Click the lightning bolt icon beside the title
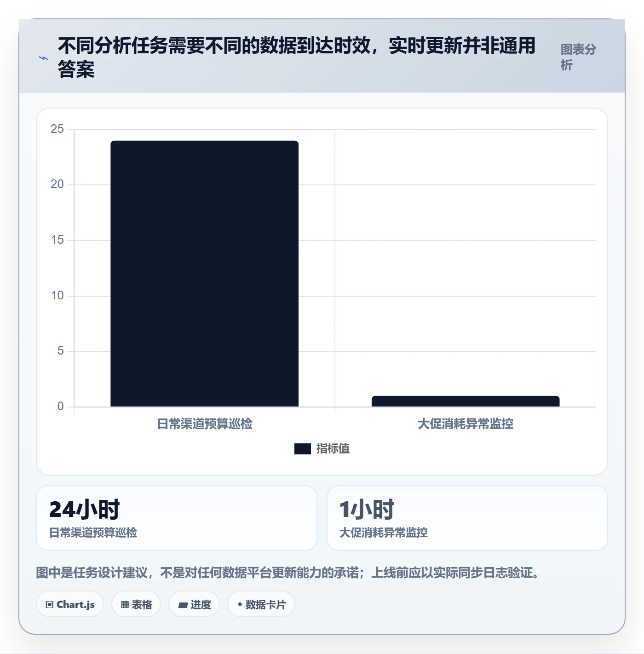644x654 pixels. (44, 58)
